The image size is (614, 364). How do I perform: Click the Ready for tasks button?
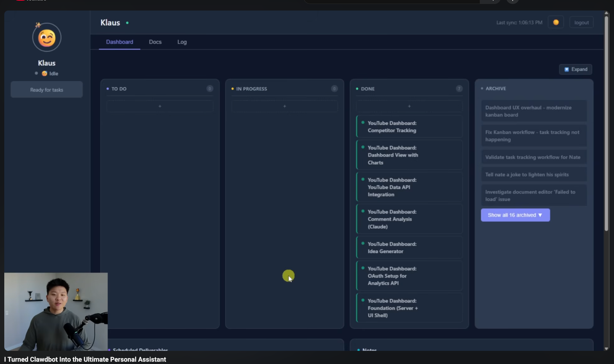point(47,90)
